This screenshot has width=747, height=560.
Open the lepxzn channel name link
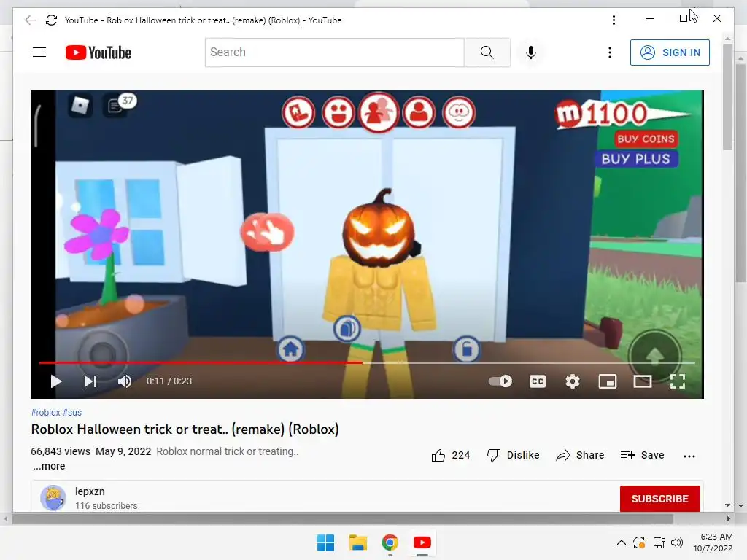(90, 491)
